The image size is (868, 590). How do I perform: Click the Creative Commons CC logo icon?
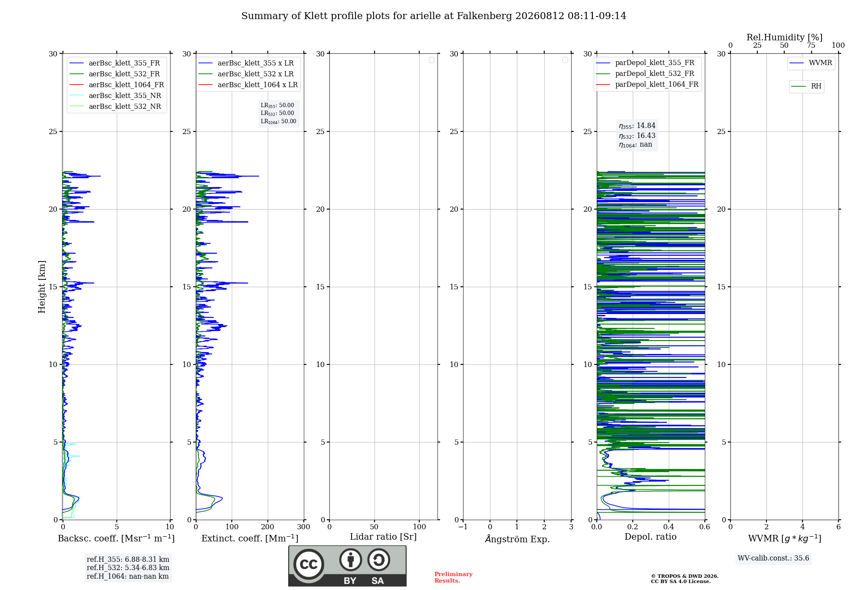pyautogui.click(x=309, y=564)
